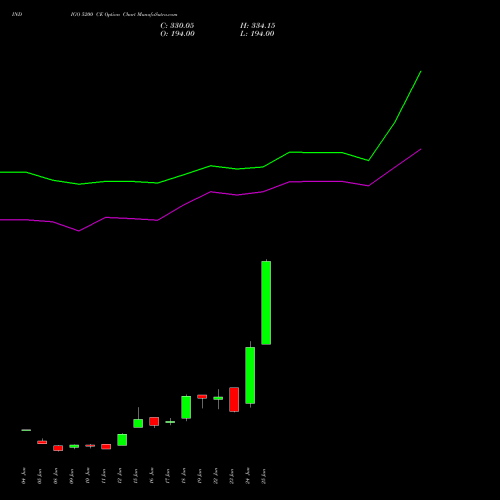Viewport: 500px width, 500px height.
Task: Click the 24 Jun date axis label
Action: click(248, 476)
